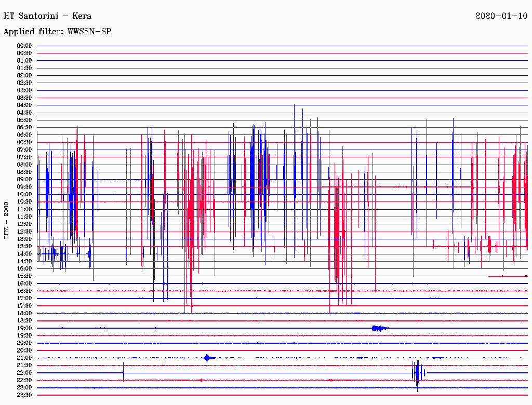
Task: Click the '02:30' time label
Action: pyautogui.click(x=24, y=83)
